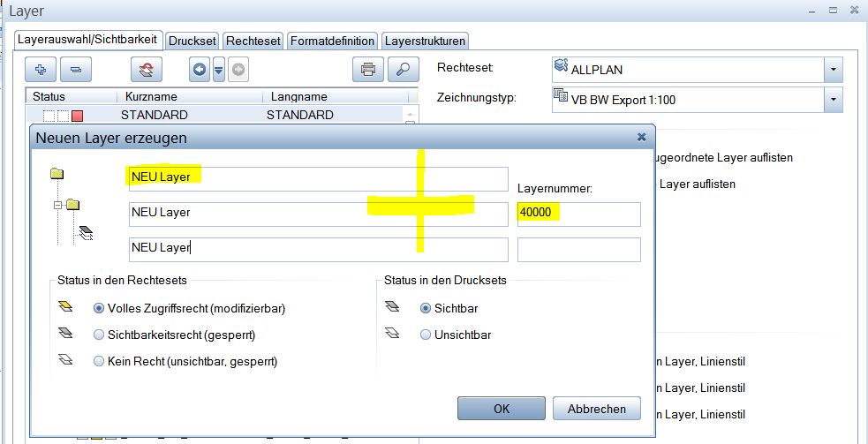Click the magnifying glass search icon
Image resolution: width=868 pixels, height=444 pixels.
click(403, 69)
